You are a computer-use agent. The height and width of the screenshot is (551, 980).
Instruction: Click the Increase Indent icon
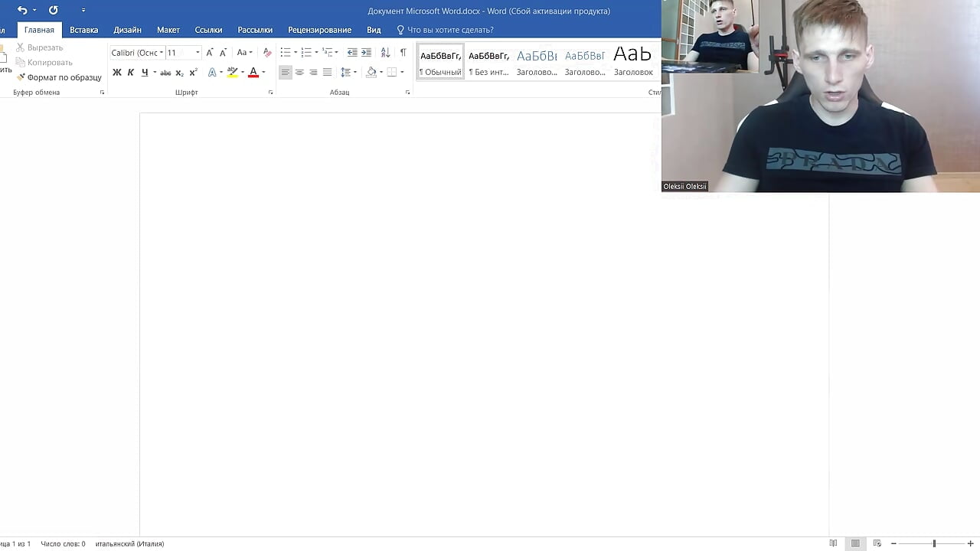click(366, 53)
